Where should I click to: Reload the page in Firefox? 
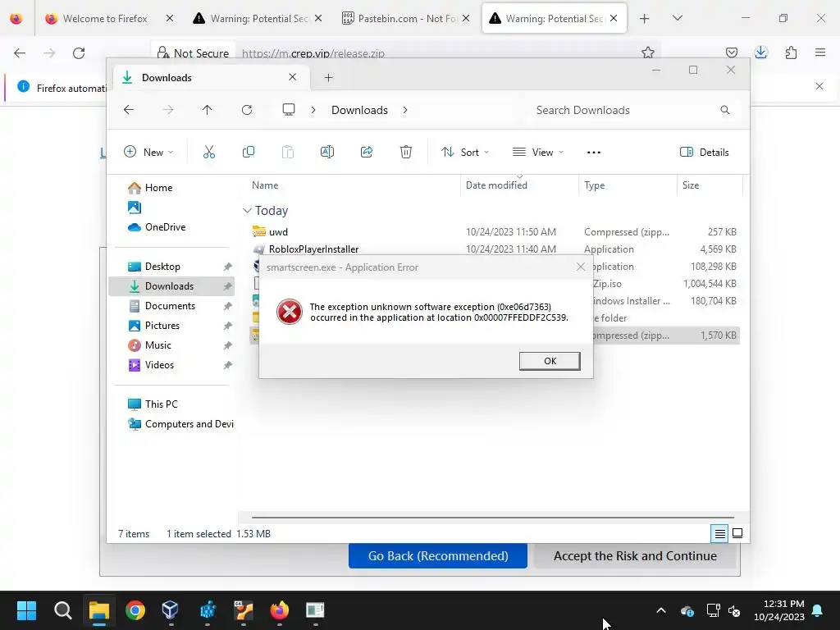click(79, 53)
